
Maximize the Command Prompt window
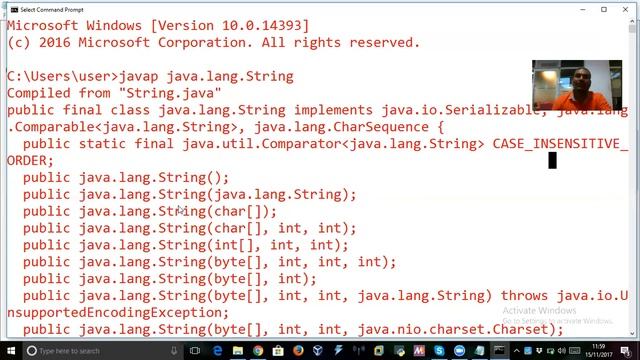(x=604, y=9)
